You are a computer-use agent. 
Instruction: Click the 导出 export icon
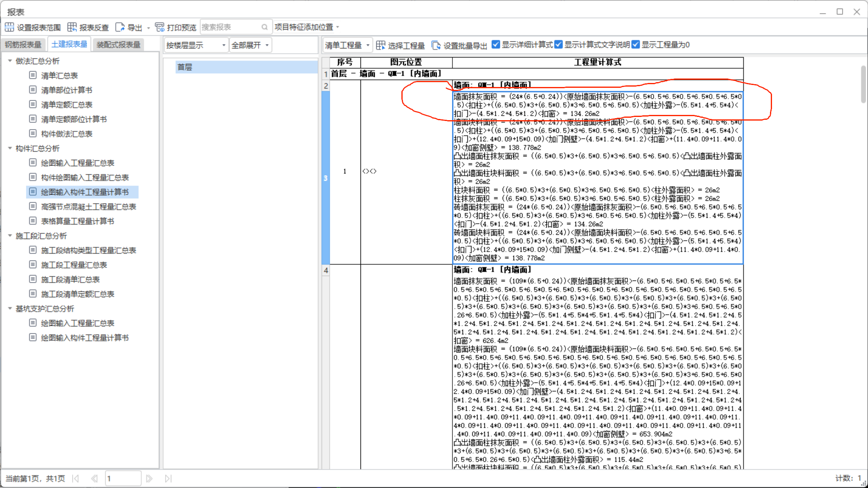tap(120, 27)
